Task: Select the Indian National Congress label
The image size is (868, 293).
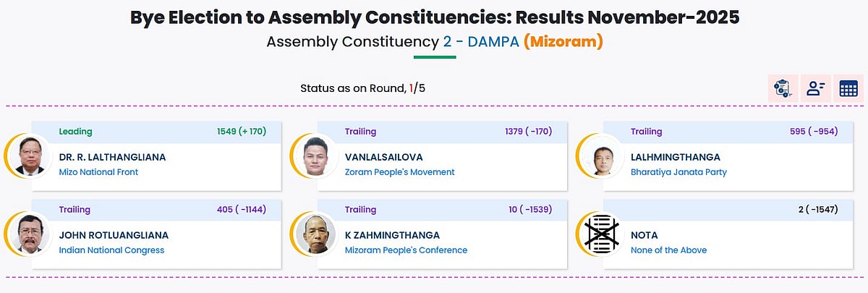Action: [111, 250]
